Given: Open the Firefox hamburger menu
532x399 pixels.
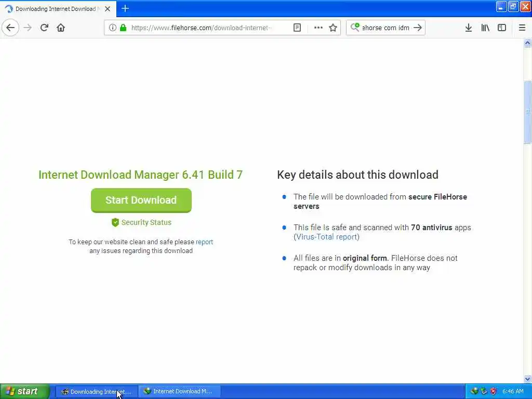Looking at the screenshot, I should pyautogui.click(x=522, y=28).
